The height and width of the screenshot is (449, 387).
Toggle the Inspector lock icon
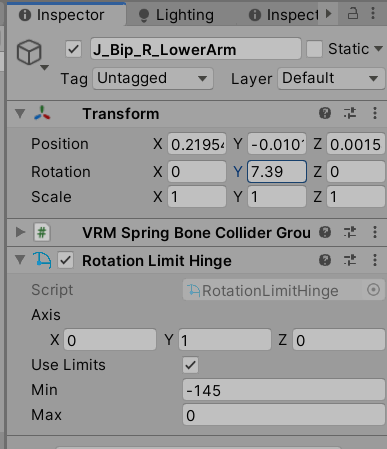point(353,14)
